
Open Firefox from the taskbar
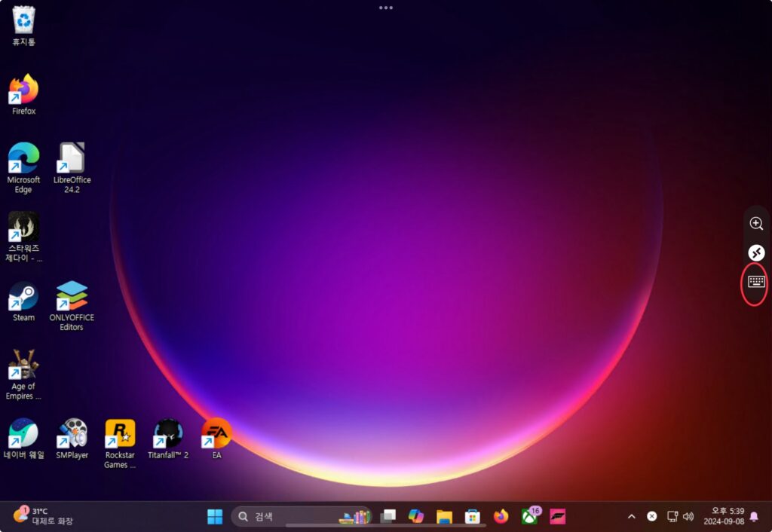501,516
